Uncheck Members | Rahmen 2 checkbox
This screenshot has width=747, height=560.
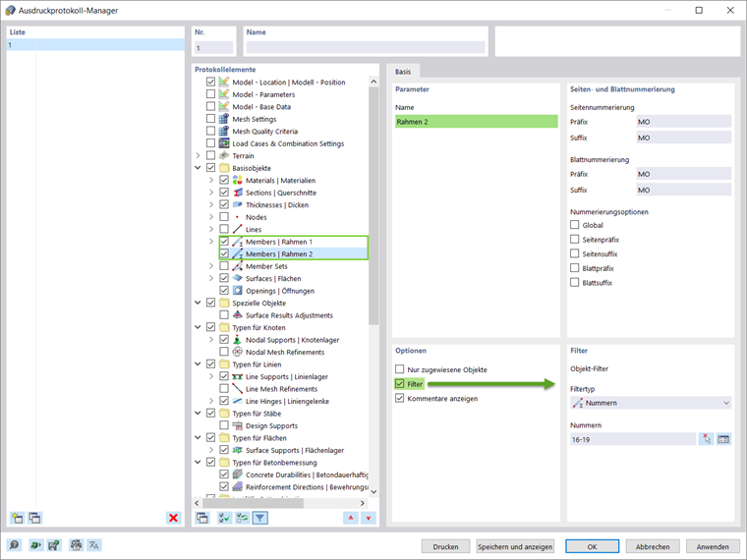point(224,253)
